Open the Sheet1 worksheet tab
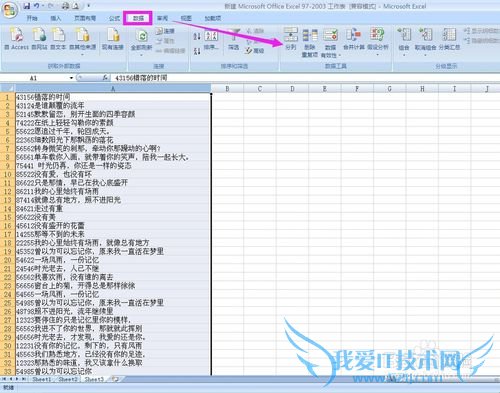Image resolution: width=500 pixels, height=393 pixels. click(42, 379)
